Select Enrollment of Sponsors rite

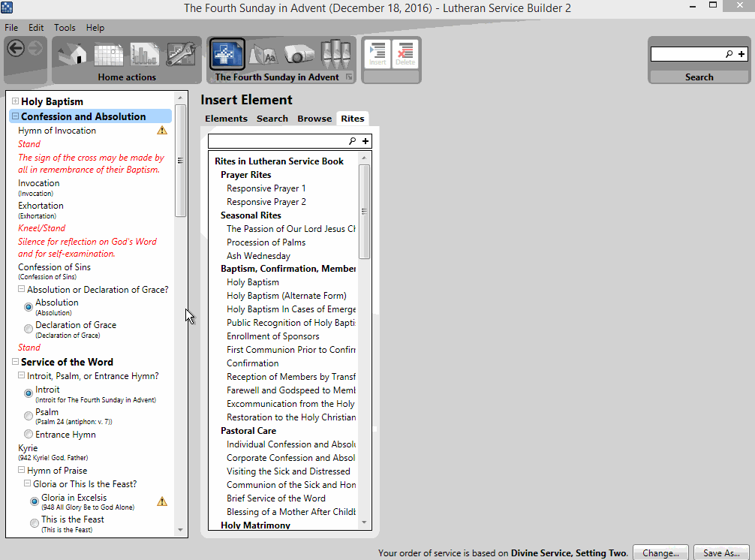(x=272, y=336)
